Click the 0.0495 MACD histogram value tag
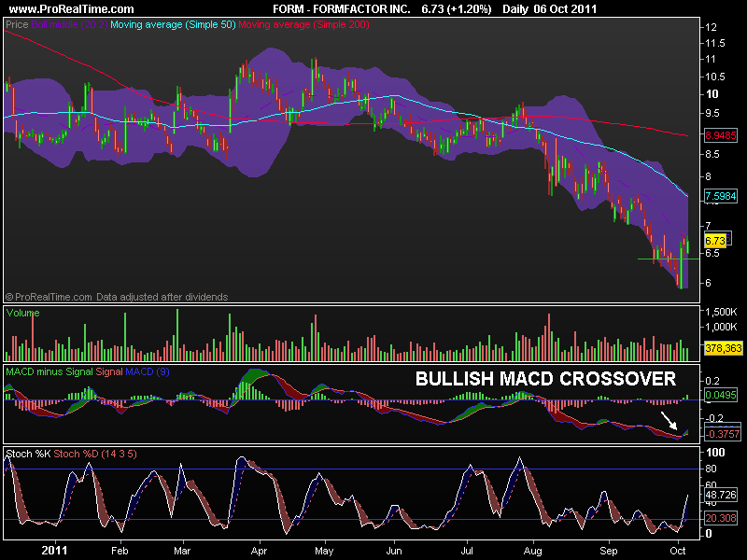 720,395
